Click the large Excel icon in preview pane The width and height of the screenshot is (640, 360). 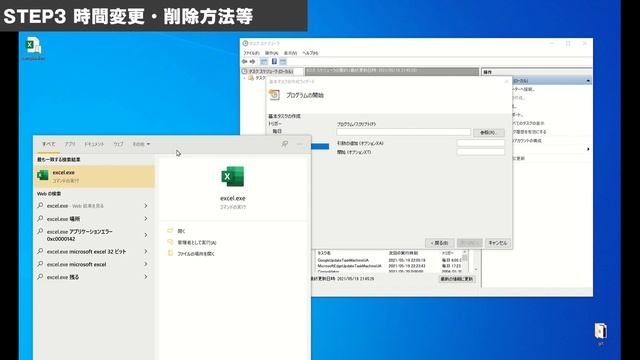tap(233, 176)
